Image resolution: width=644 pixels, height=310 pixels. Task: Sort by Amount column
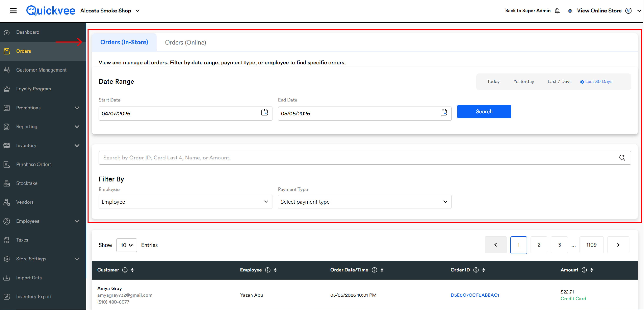591,270
